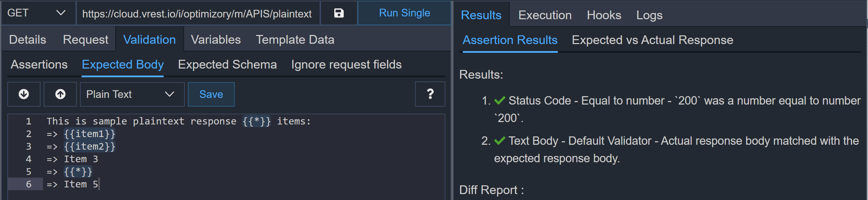
Task: Open the Expected Schema sub-tab
Action: (227, 65)
